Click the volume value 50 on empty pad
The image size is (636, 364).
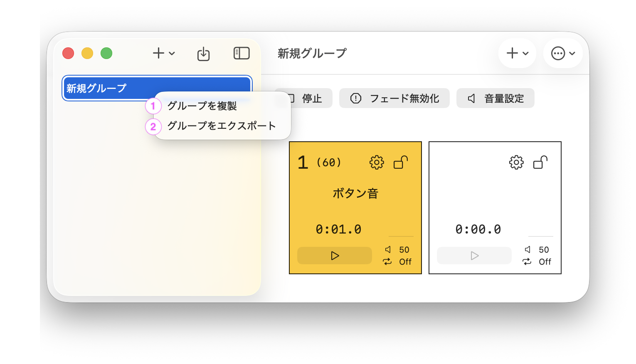coord(544,250)
